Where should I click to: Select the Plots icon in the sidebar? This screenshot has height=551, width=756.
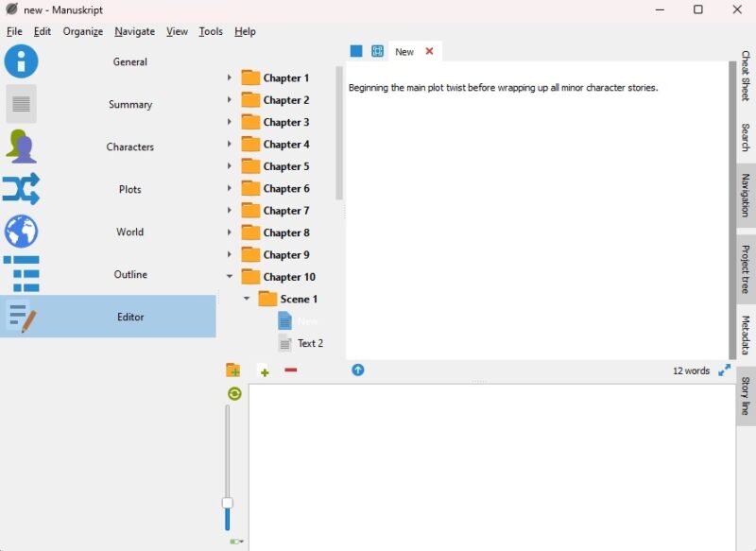point(22,189)
